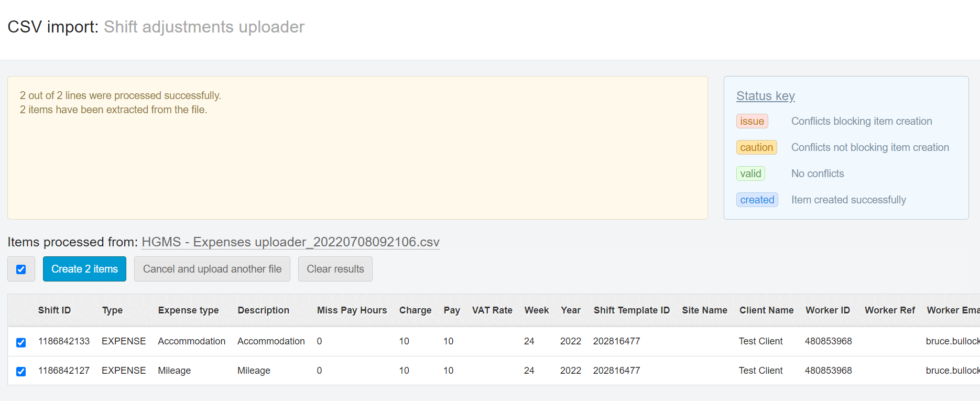This screenshot has height=401, width=980.
Task: Click the blue created status badge
Action: [757, 200]
